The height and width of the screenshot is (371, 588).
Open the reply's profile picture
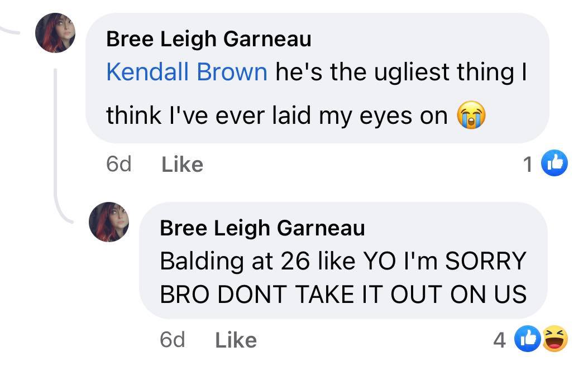pyautogui.click(x=109, y=222)
